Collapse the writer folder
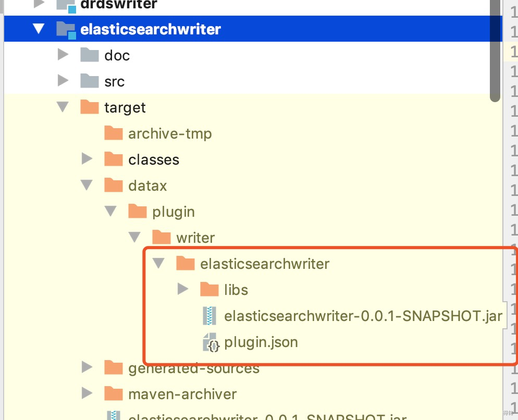Screen dimensions: 518x420 (134, 237)
